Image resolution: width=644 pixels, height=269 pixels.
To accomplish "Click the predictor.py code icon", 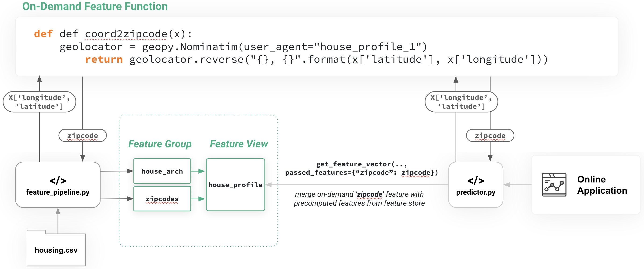I will (476, 180).
